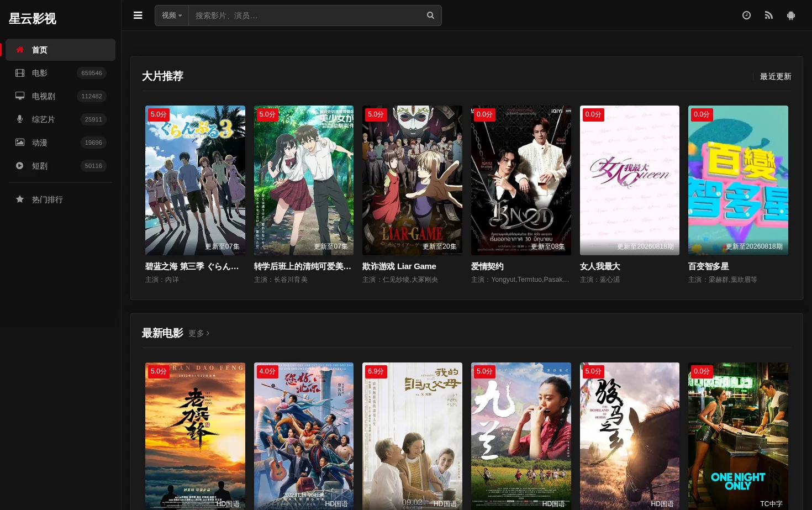The width and height of the screenshot is (812, 510).
Task: Open the 转学后班上的清纯可爱美… title link
Action: point(303,266)
